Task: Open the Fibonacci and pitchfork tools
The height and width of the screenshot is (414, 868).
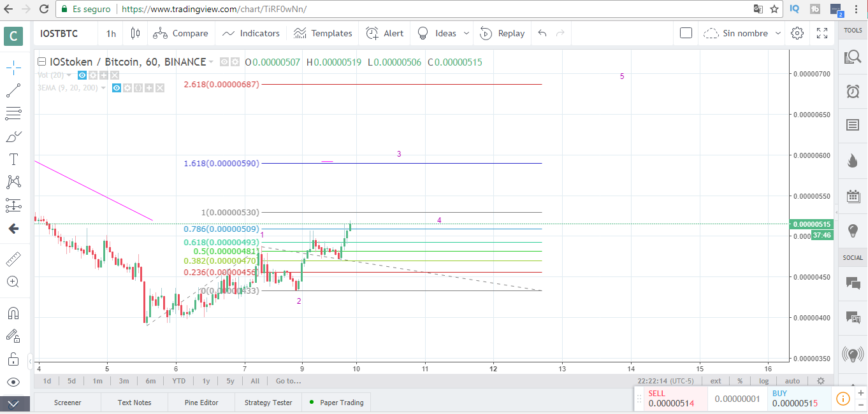Action: 13,114
